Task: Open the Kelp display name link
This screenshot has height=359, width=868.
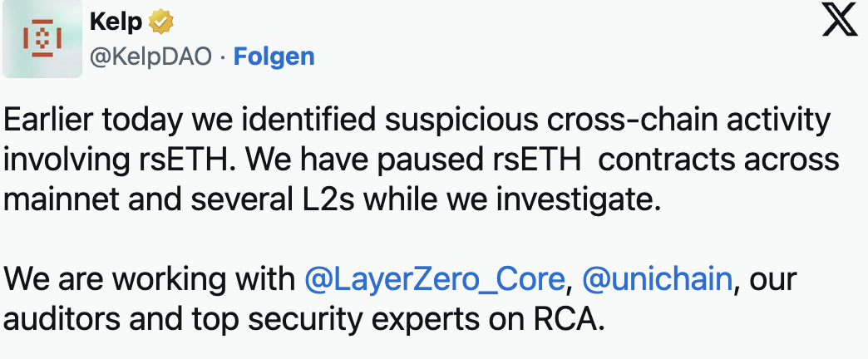Action: click(116, 22)
